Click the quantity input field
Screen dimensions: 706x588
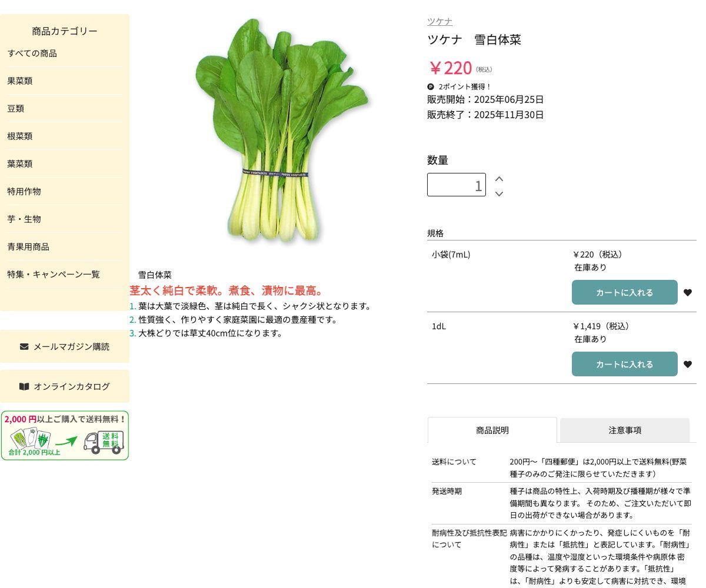pyautogui.click(x=456, y=185)
